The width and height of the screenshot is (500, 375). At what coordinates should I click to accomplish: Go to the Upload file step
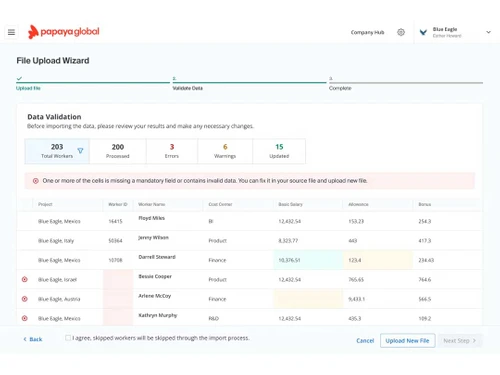coord(28,88)
